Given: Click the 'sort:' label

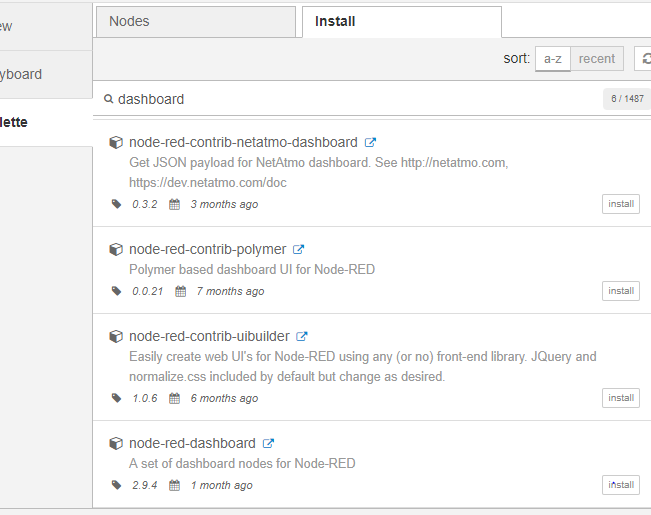Looking at the screenshot, I should click(x=516, y=59).
